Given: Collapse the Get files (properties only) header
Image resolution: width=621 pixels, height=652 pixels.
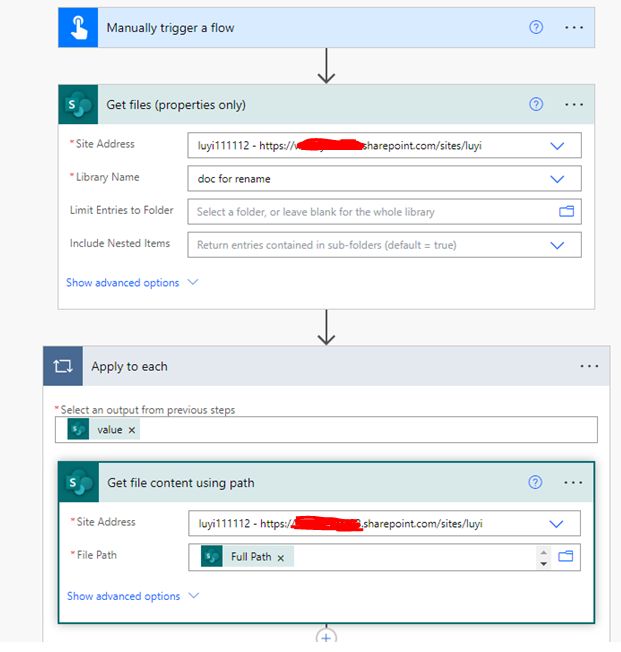Looking at the screenshot, I should click(x=326, y=104).
